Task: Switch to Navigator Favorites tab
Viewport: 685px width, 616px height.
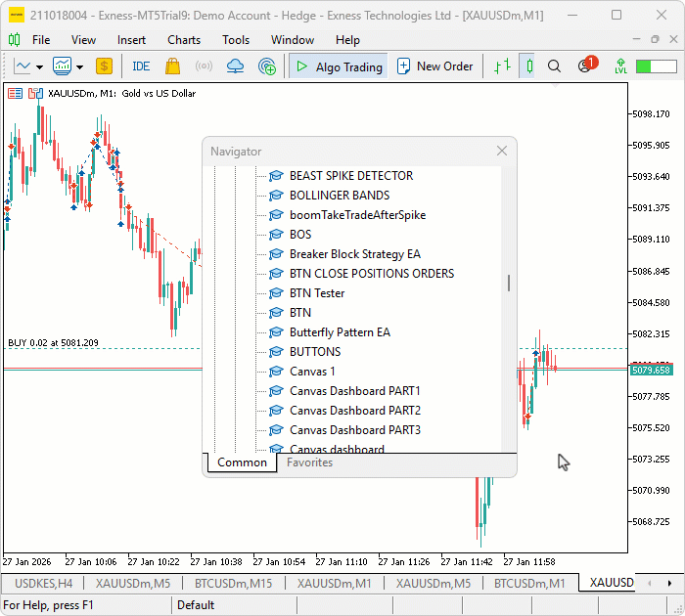Action: (x=310, y=462)
